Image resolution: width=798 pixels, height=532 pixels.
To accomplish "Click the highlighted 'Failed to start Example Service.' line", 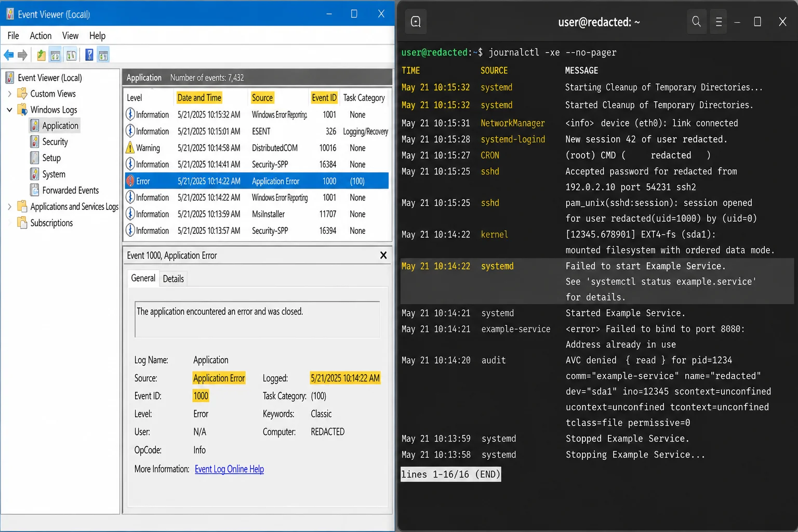I will [x=645, y=266].
